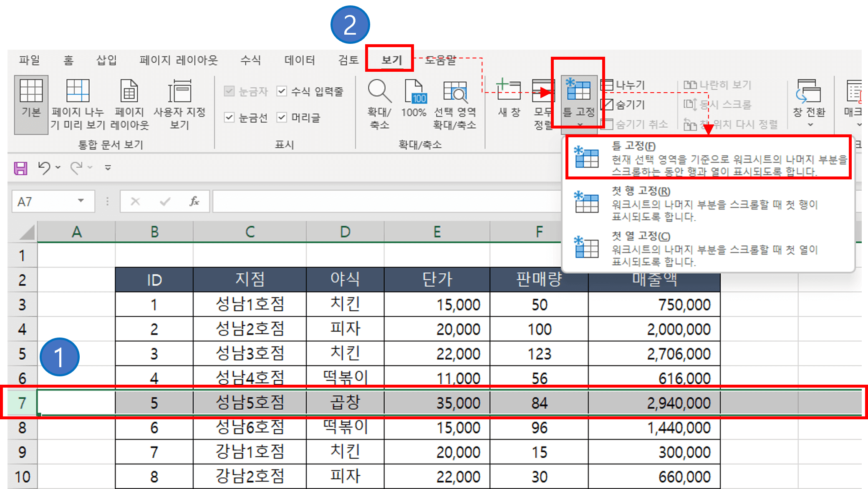Select cell F7 containing 2,940,000
Image resolution: width=868 pixels, height=489 pixels.
pos(654,402)
